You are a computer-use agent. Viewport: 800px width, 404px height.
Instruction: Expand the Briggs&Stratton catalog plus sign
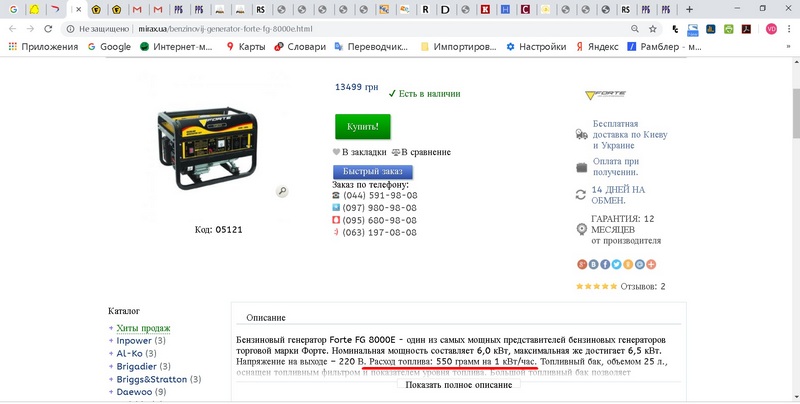point(111,380)
